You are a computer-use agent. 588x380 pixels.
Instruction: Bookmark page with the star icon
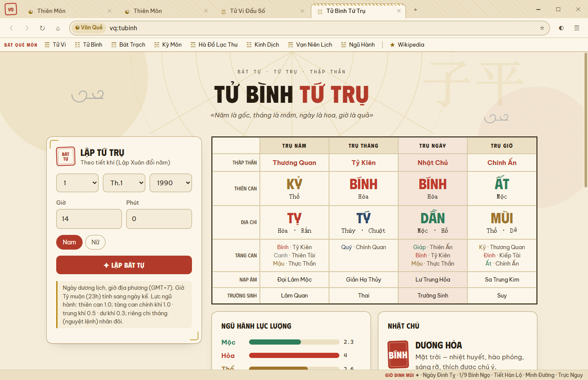tap(542, 28)
